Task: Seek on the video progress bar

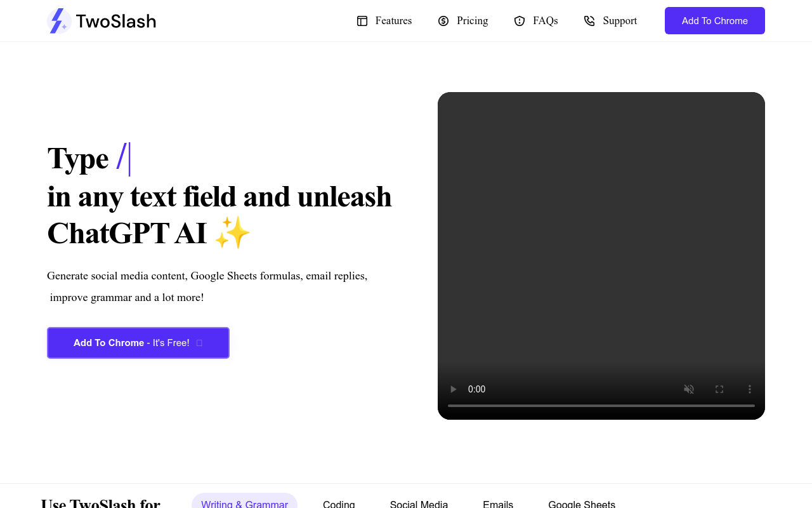Action: tap(601, 405)
